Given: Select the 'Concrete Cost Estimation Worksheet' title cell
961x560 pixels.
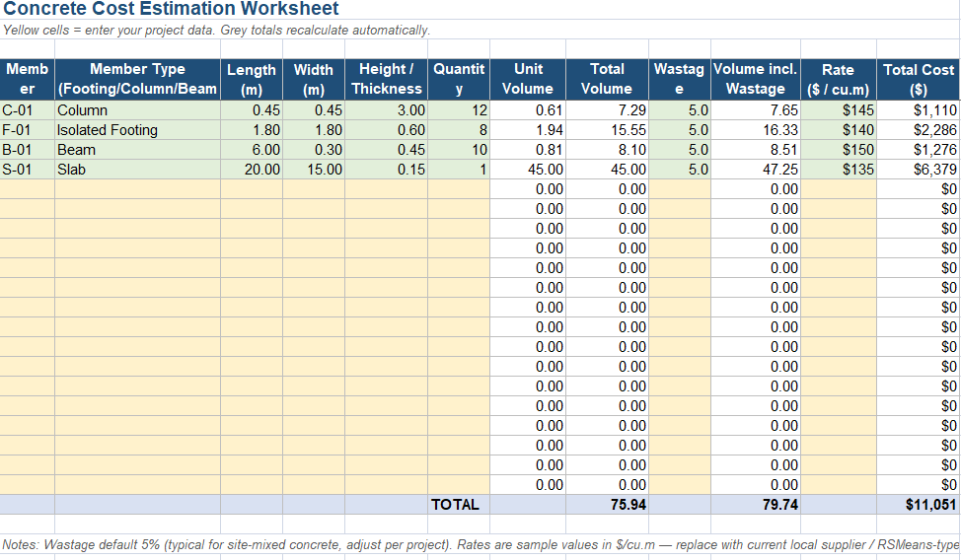Looking at the screenshot, I should (171, 9).
